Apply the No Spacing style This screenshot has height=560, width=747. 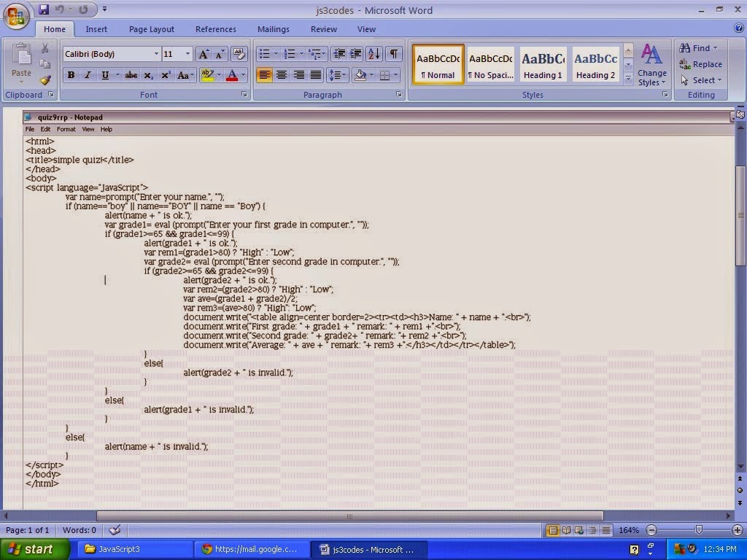coord(491,65)
